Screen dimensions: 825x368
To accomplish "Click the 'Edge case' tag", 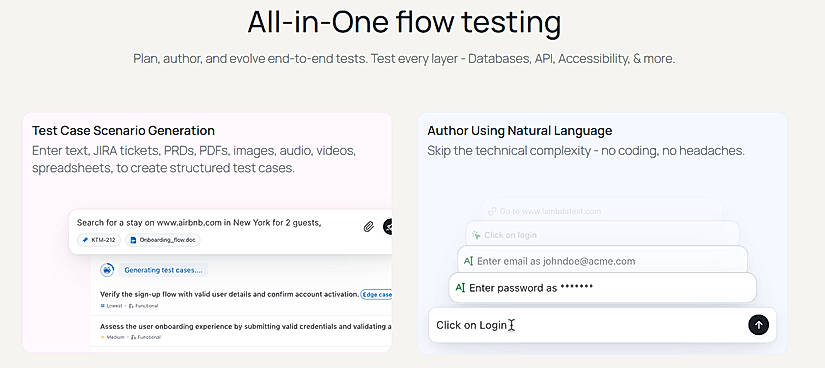I will pyautogui.click(x=377, y=295).
